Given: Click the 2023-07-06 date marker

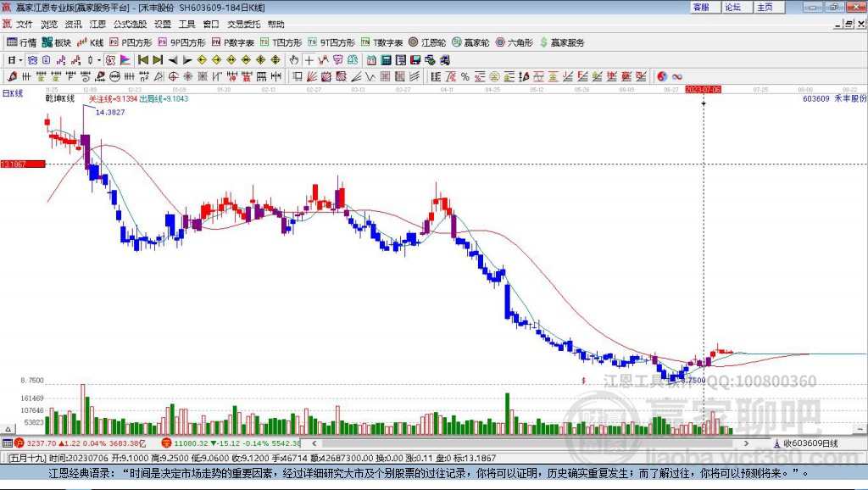Looking at the screenshot, I should point(703,89).
